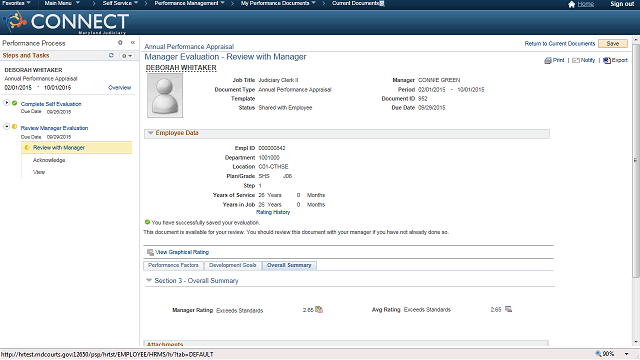640x360 pixels.
Task: Open the Review Manager Evaluation link
Action: click(x=54, y=128)
